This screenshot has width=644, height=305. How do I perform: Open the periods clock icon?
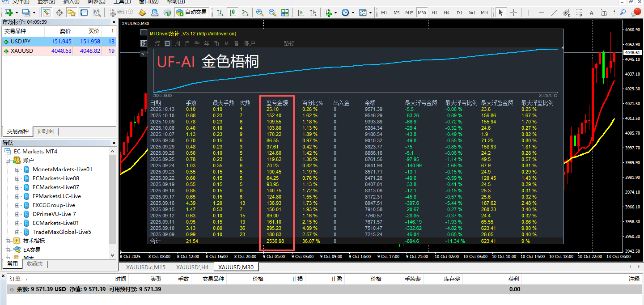click(x=345, y=13)
